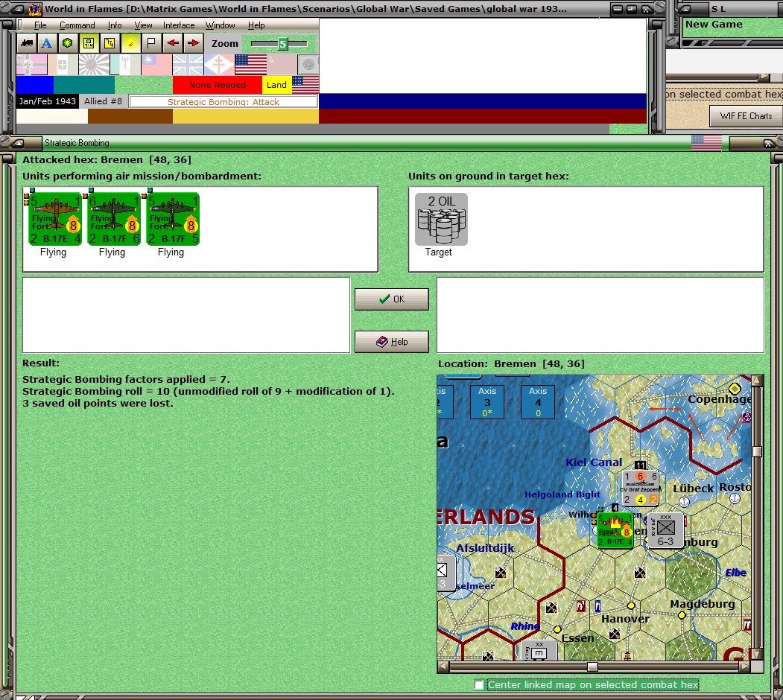Select the B-17F bomber with factor 5
The height and width of the screenshot is (700, 783).
point(173,219)
